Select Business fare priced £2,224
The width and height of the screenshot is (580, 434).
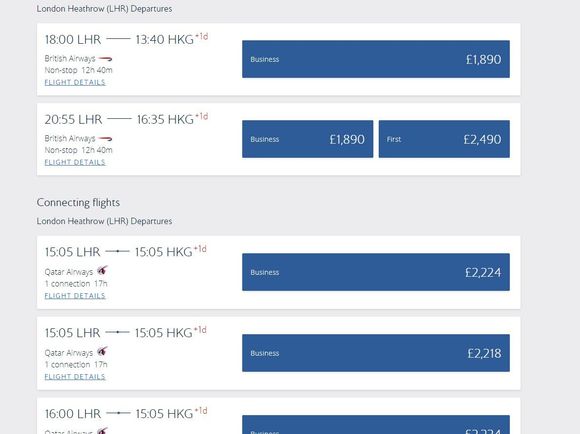coord(376,272)
